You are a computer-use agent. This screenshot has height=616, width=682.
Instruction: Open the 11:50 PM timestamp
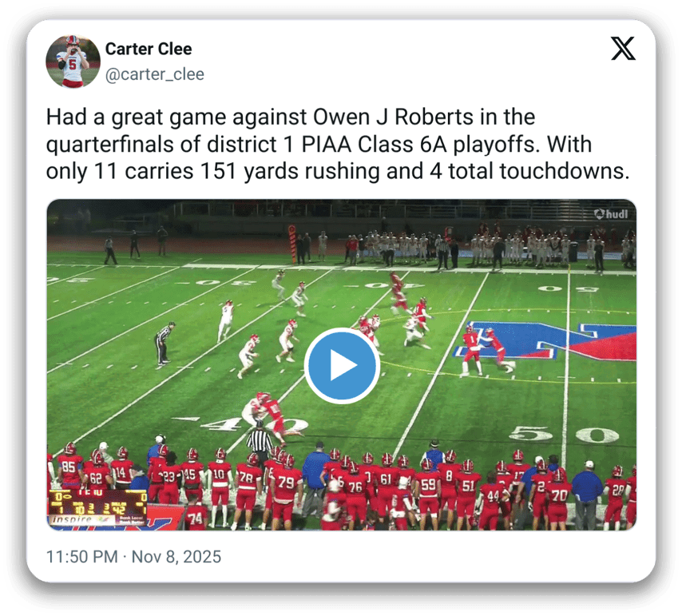point(81,556)
